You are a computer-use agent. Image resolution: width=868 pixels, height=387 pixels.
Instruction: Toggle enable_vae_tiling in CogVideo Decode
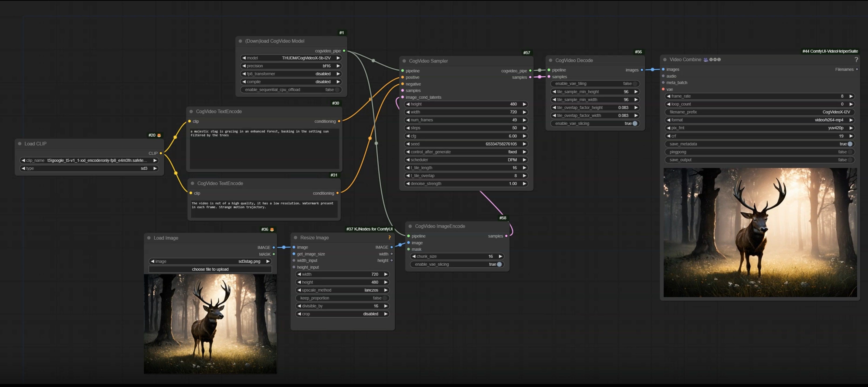pyautogui.click(x=595, y=84)
